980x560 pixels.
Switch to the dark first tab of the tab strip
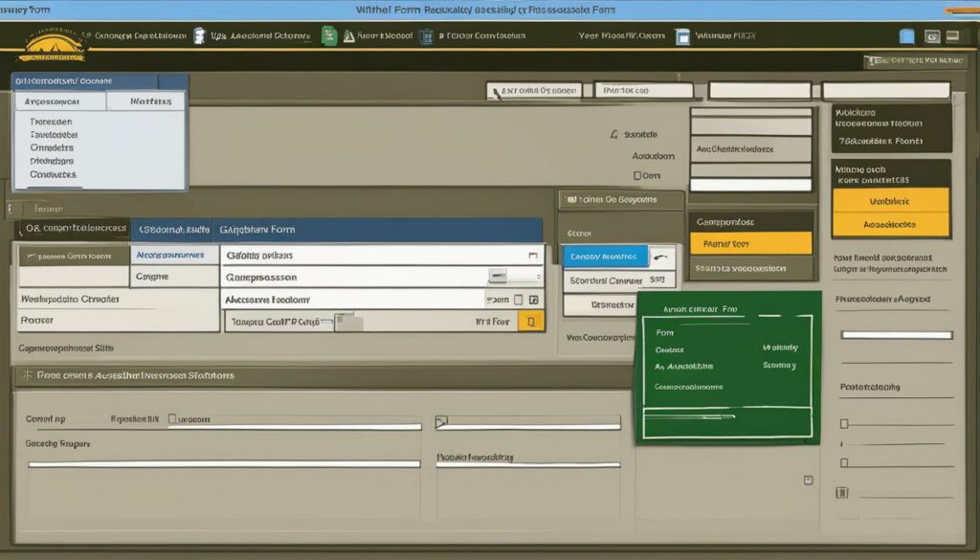pos(73,229)
